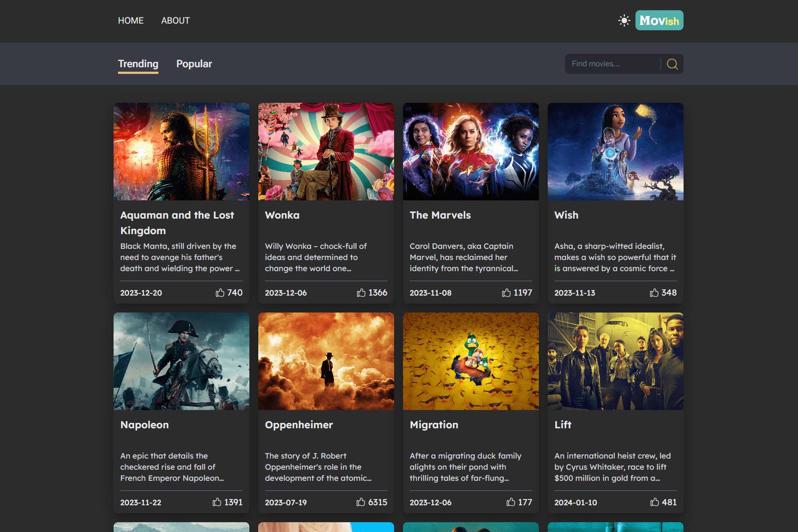Switch to the Popular tab

click(194, 64)
